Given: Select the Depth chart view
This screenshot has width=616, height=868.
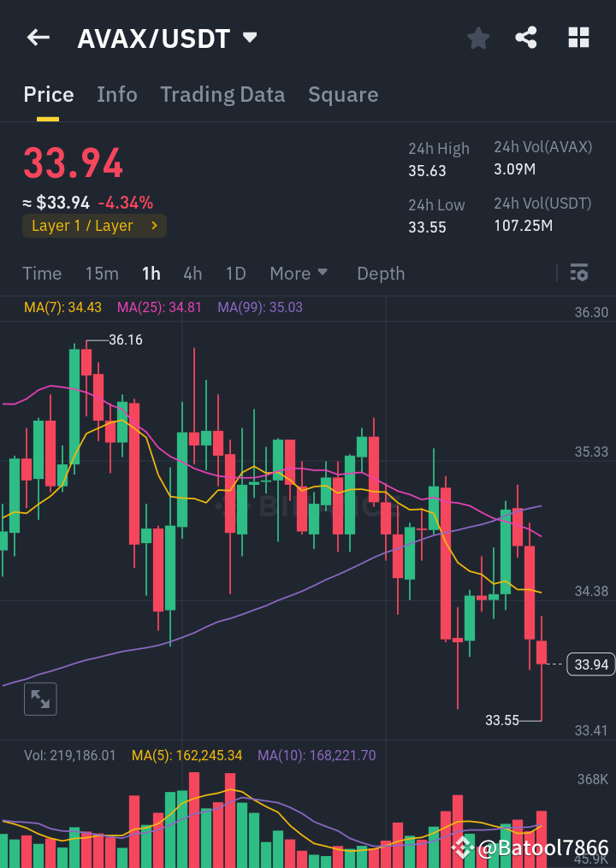Looking at the screenshot, I should (380, 273).
